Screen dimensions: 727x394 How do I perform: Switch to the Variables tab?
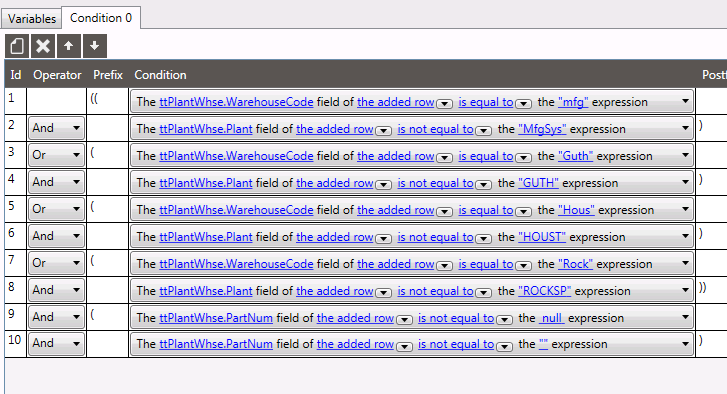(x=32, y=19)
